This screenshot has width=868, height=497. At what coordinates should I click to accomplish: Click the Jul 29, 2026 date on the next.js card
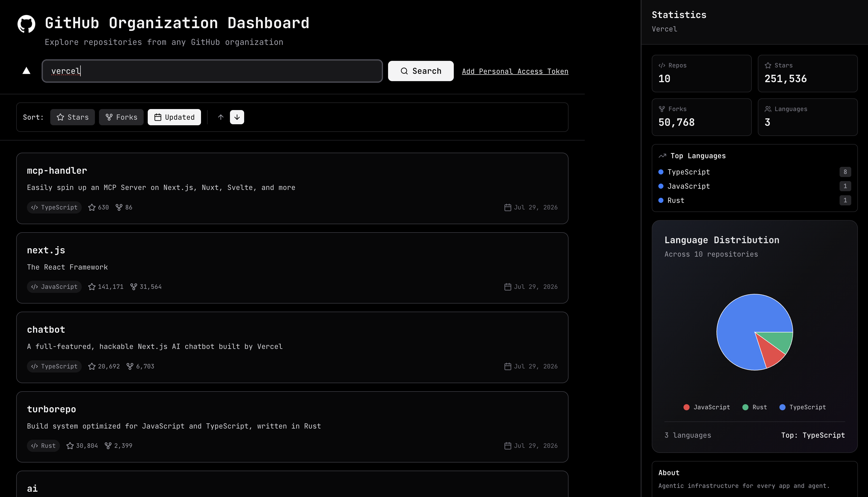coord(536,287)
